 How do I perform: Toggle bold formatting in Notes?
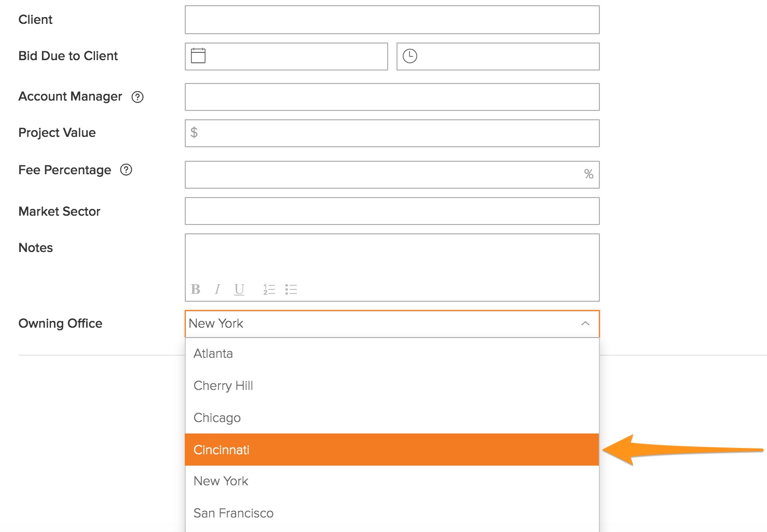[196, 289]
